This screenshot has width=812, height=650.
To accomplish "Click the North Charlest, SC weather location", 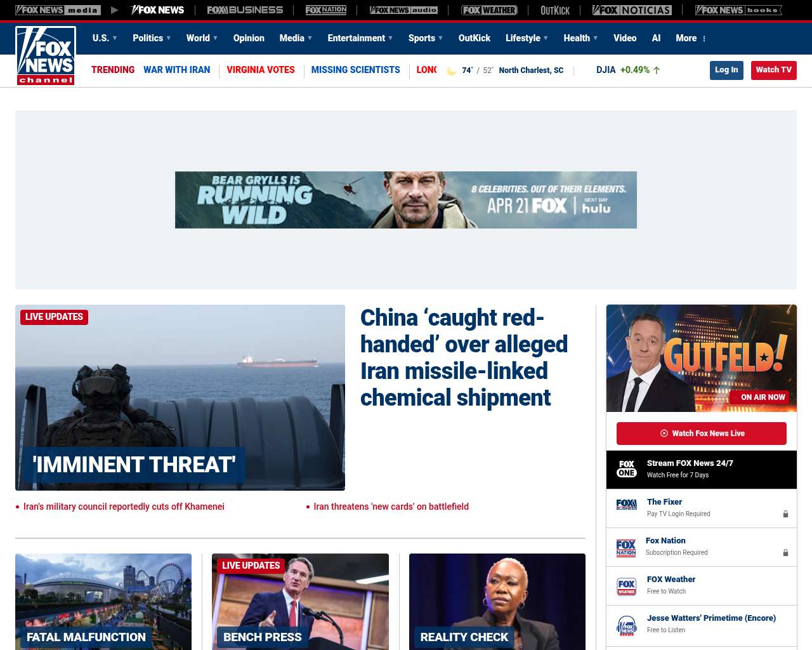I will point(531,70).
